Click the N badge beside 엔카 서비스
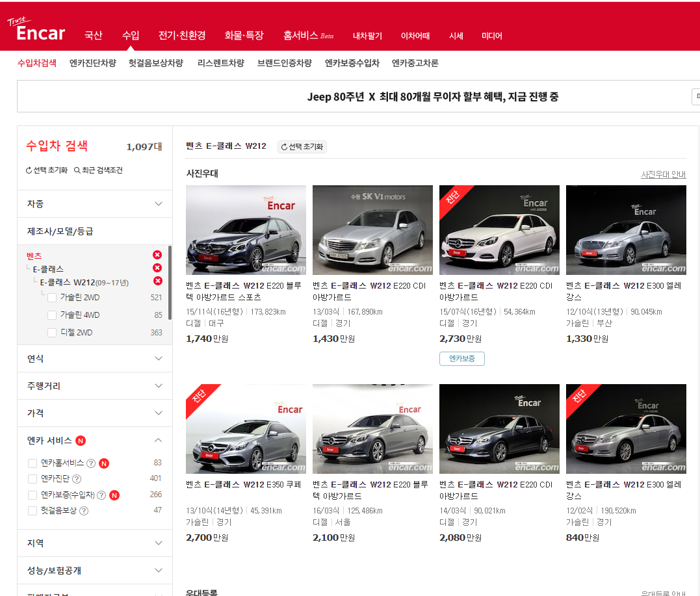Viewport: 700px width, 596px height. [81, 441]
